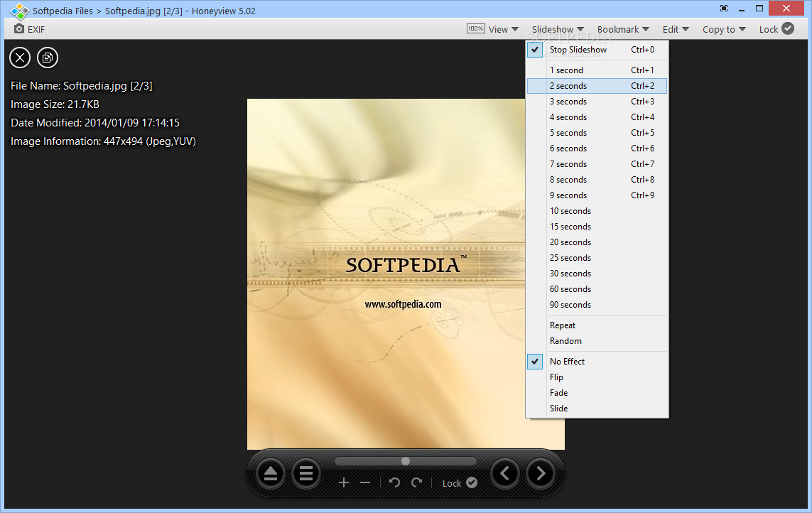The image size is (812, 513).
Task: Copy image info to clipboard
Action: [48, 58]
